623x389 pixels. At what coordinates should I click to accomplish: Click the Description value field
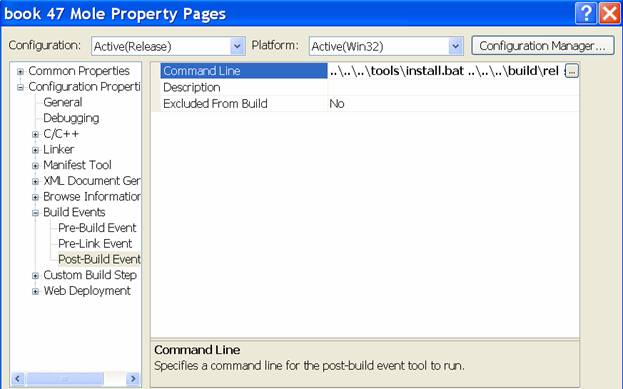click(x=453, y=87)
